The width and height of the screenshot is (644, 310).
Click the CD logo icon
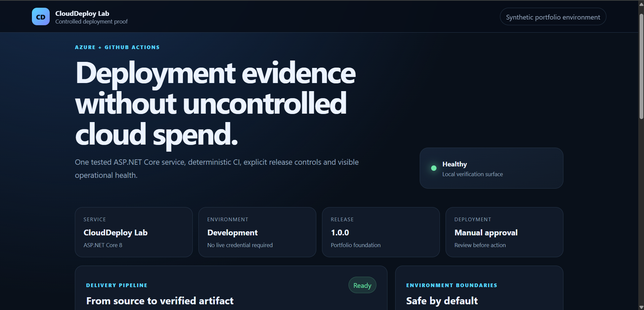pos(41,16)
